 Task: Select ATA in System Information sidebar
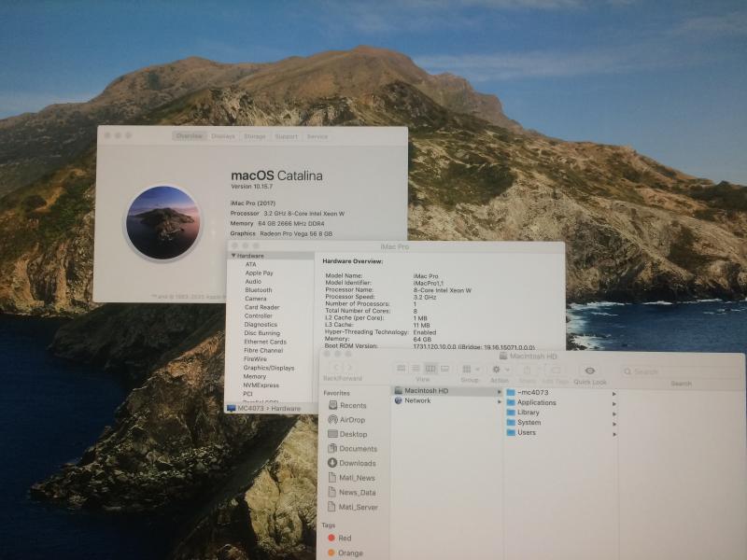tap(250, 264)
